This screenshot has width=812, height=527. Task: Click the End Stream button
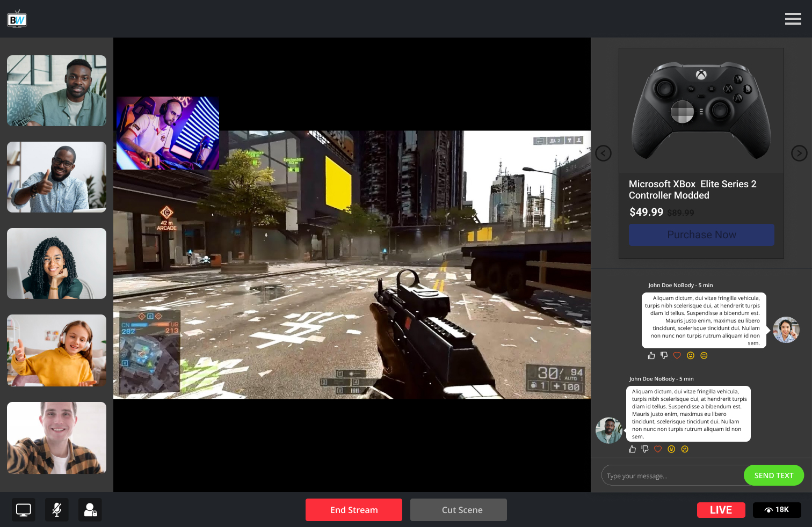point(354,510)
